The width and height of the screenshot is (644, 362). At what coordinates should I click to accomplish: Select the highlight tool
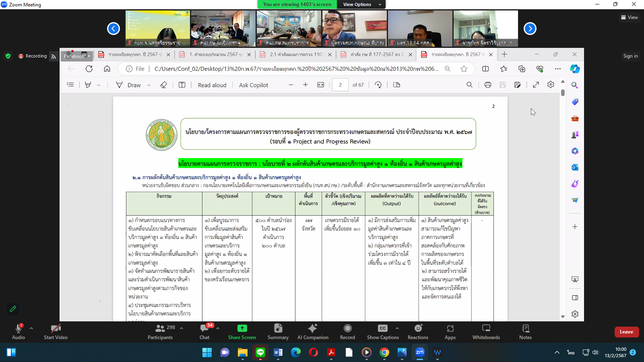click(x=88, y=85)
